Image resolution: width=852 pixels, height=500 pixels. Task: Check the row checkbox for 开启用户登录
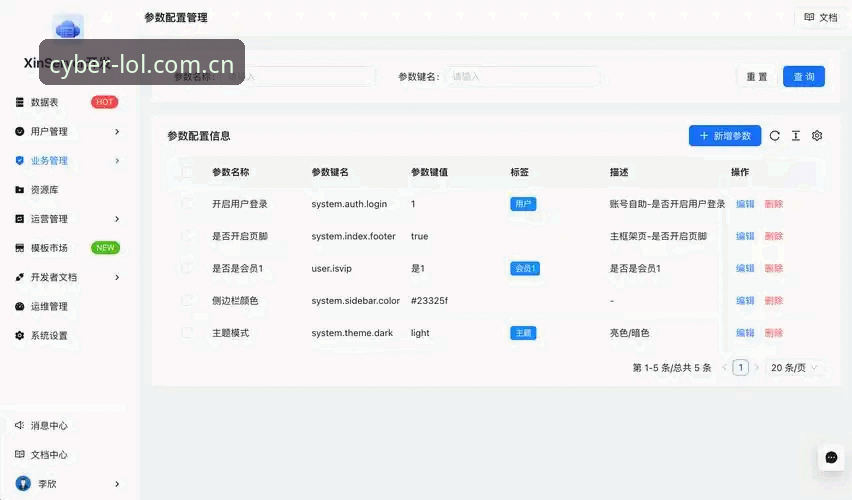(187, 204)
